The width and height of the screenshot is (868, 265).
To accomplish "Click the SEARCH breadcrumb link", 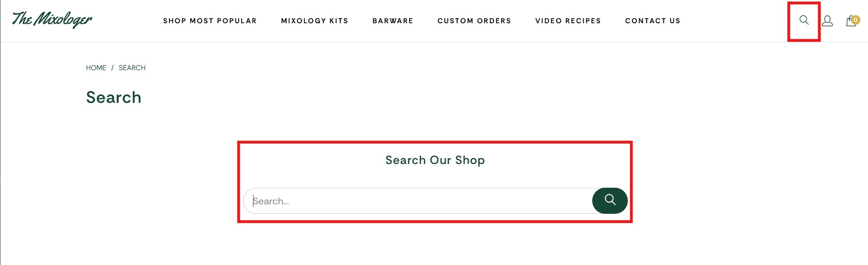I will tap(132, 68).
